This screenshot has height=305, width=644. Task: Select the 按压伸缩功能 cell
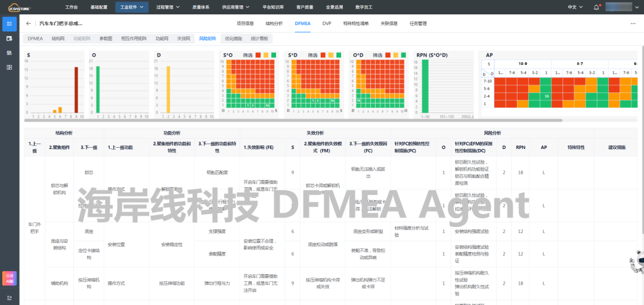tap(172, 283)
